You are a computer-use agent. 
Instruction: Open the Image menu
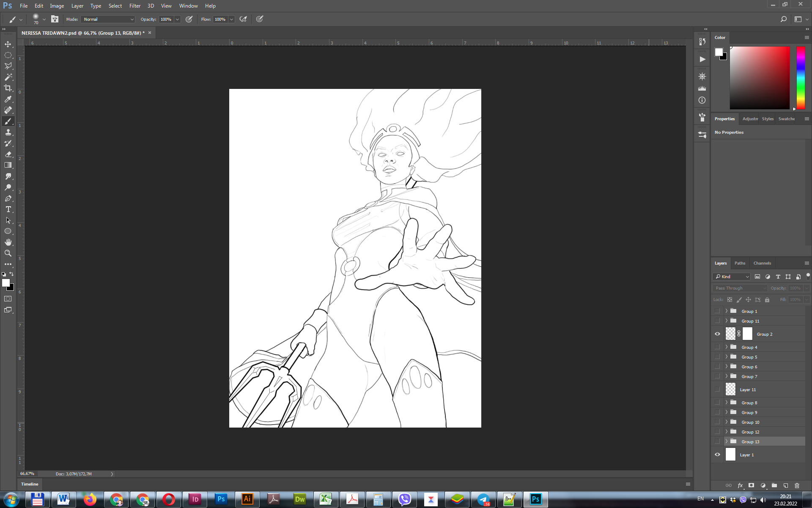click(57, 6)
